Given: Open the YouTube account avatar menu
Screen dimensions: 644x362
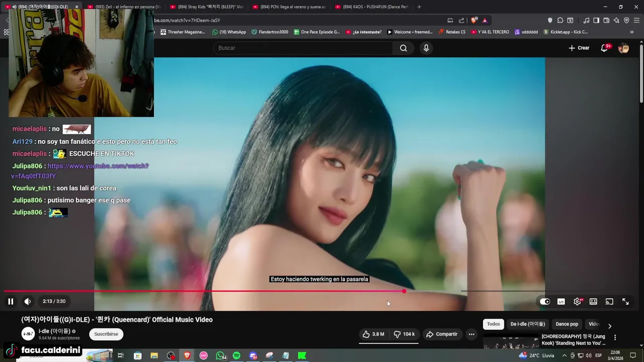Looking at the screenshot, I should 623,48.
